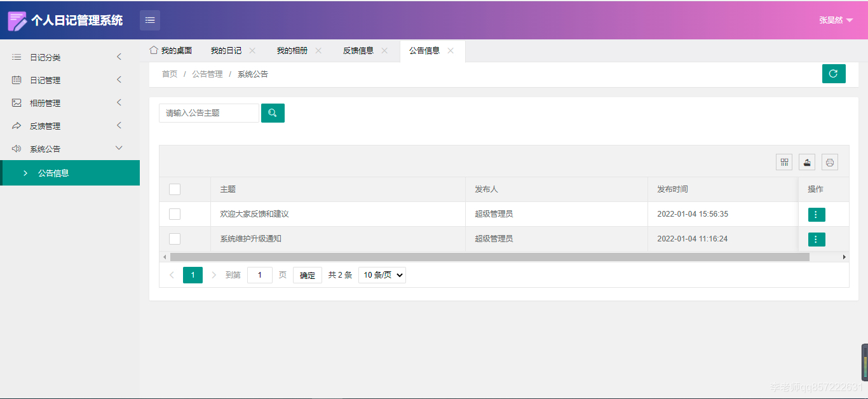
Task: Click the 发布人 column header
Action: [557, 189]
